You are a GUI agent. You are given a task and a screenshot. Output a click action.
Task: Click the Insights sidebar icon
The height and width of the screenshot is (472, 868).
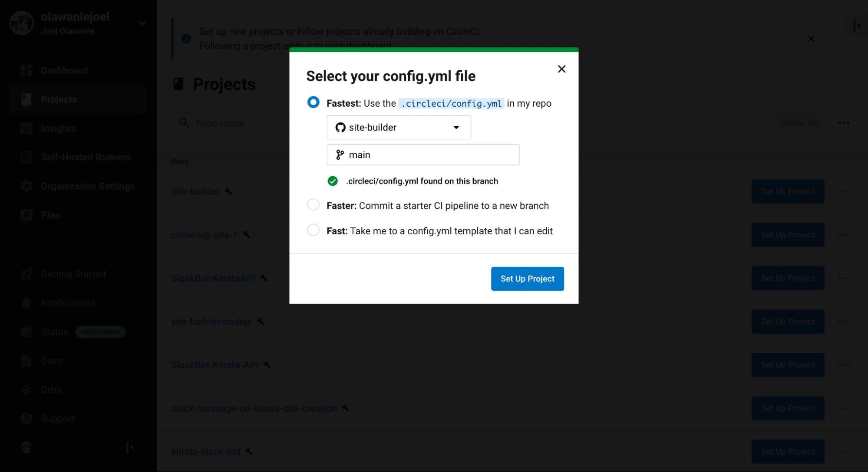(x=26, y=128)
